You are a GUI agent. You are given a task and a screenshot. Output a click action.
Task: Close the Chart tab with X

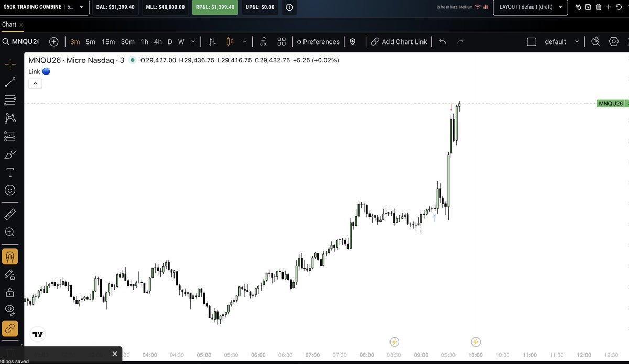click(21, 25)
